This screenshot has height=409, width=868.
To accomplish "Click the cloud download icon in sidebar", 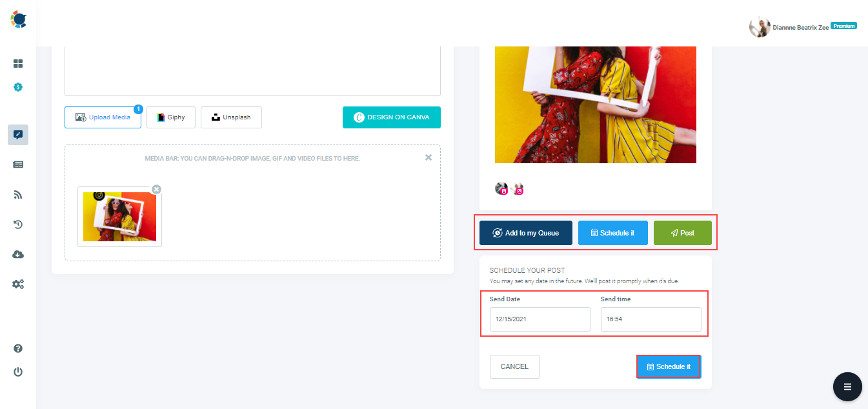I will click(x=18, y=254).
